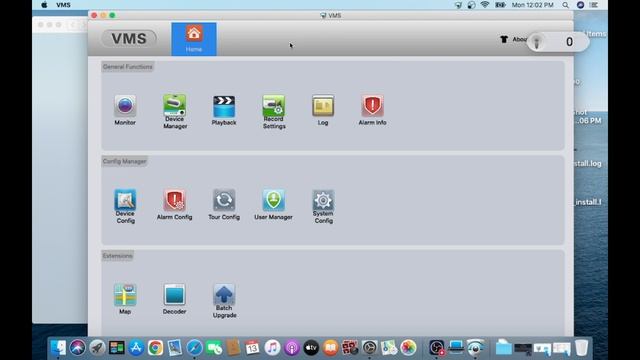640x360 pixels.
Task: View the Log module
Action: tap(323, 110)
